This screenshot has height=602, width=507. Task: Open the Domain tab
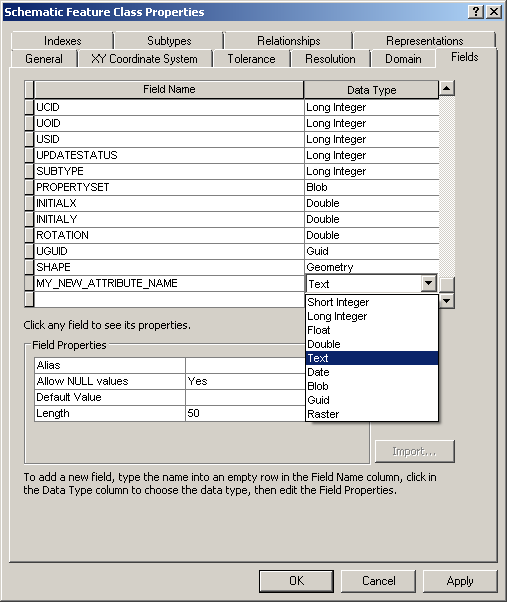click(403, 59)
